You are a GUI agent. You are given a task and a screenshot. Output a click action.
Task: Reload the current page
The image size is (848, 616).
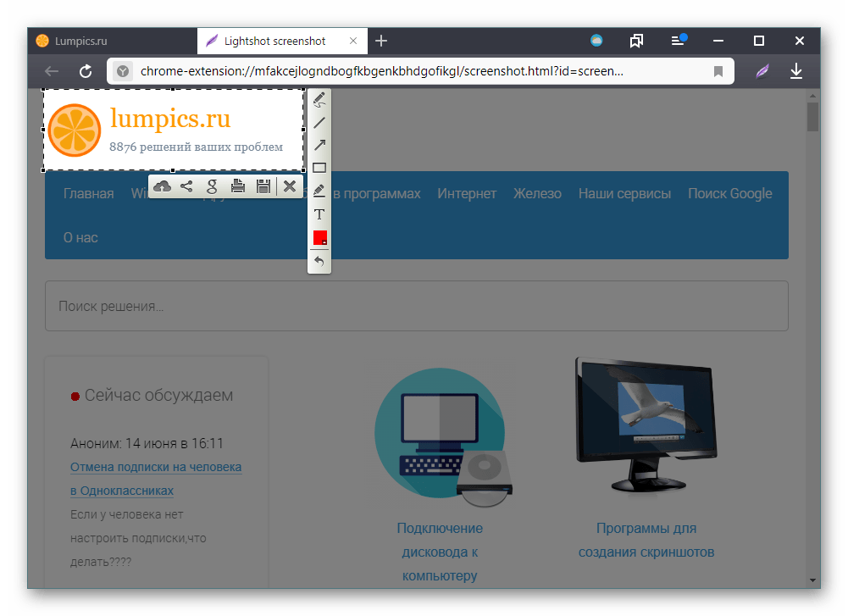tap(86, 72)
